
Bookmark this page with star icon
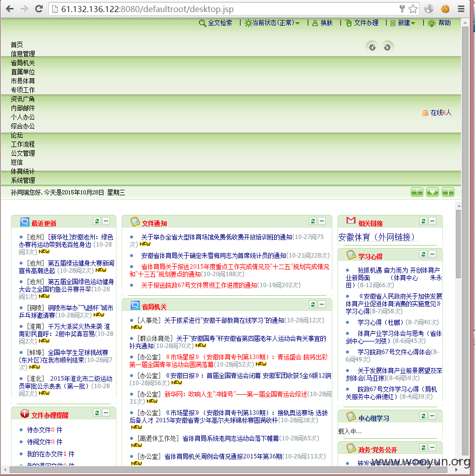(413, 9)
